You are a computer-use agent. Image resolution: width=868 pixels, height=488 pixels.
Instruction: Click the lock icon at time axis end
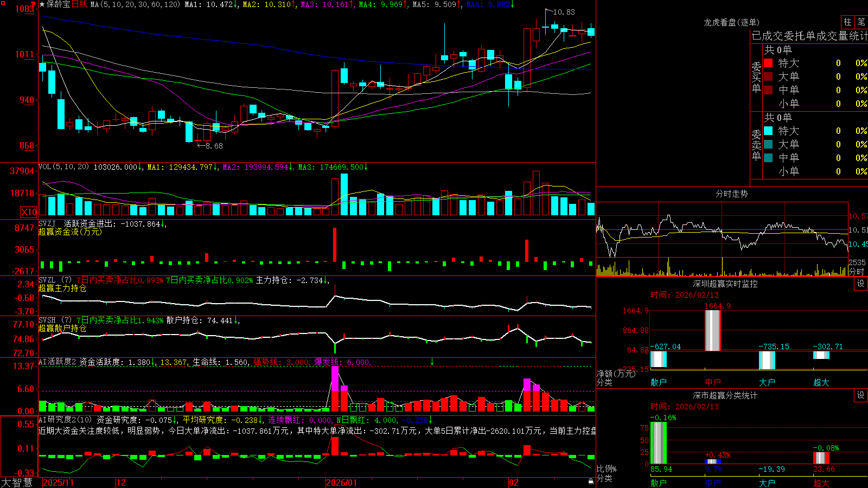(591, 481)
